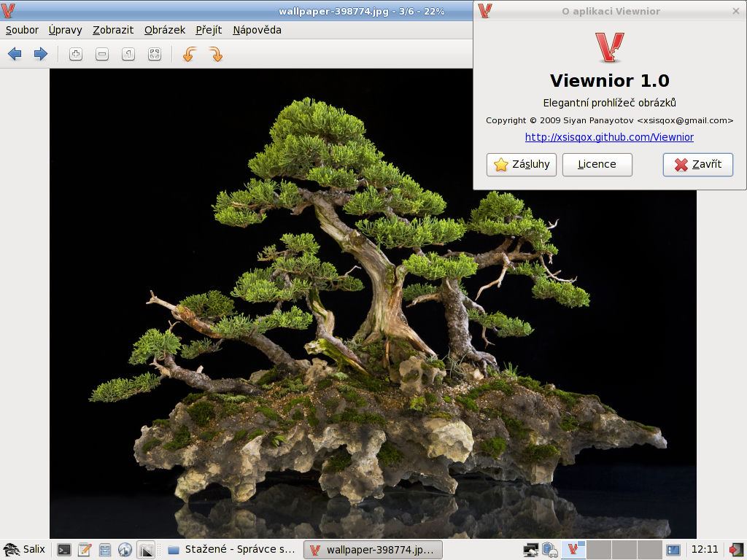Click the Viewnior 1.0 title text
The image size is (747, 560).
[609, 80]
